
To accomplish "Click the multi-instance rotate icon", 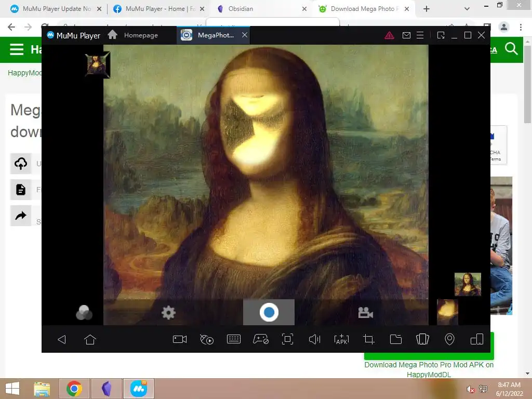I will click(x=477, y=339).
